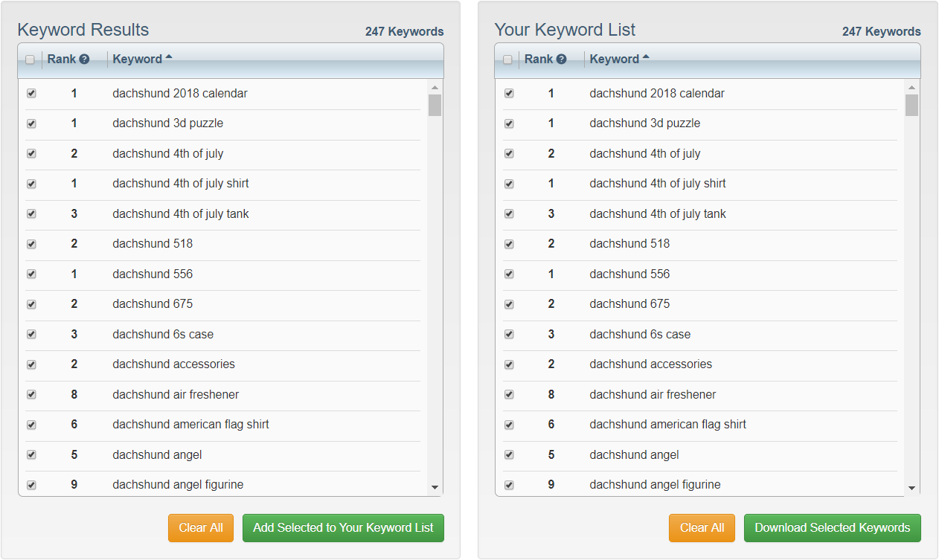The image size is (939, 560).
Task: Sort Keyword Results by Keyword column
Action: click(x=138, y=59)
